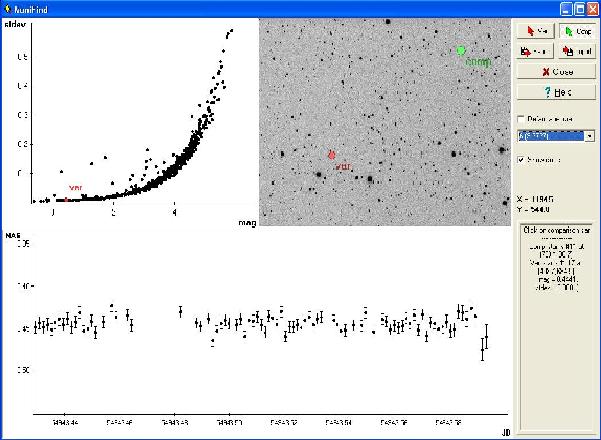Click the green comp marker on star image
The height and width of the screenshot is (440, 601).
pyautogui.click(x=461, y=50)
